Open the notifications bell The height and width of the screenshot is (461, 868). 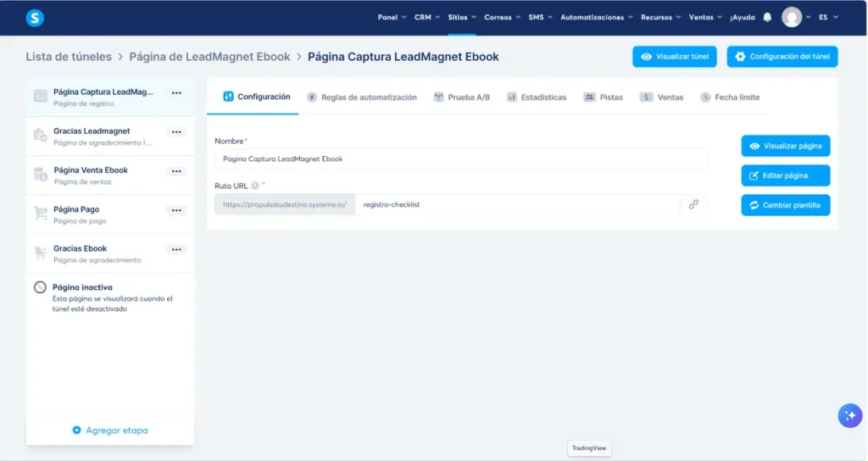767,17
